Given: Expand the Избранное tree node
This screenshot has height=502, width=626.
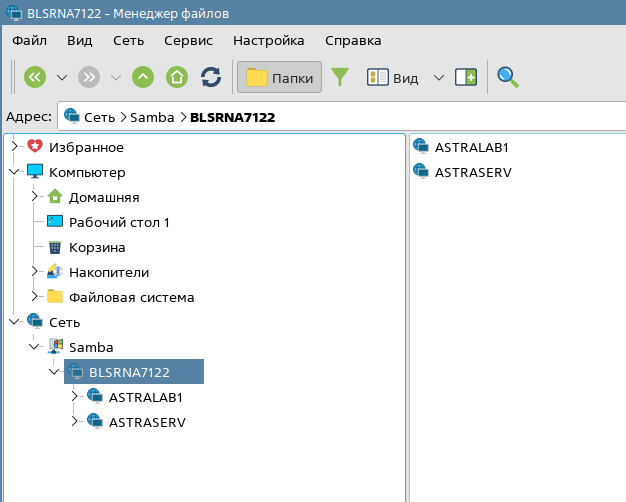Looking at the screenshot, I should point(14,147).
